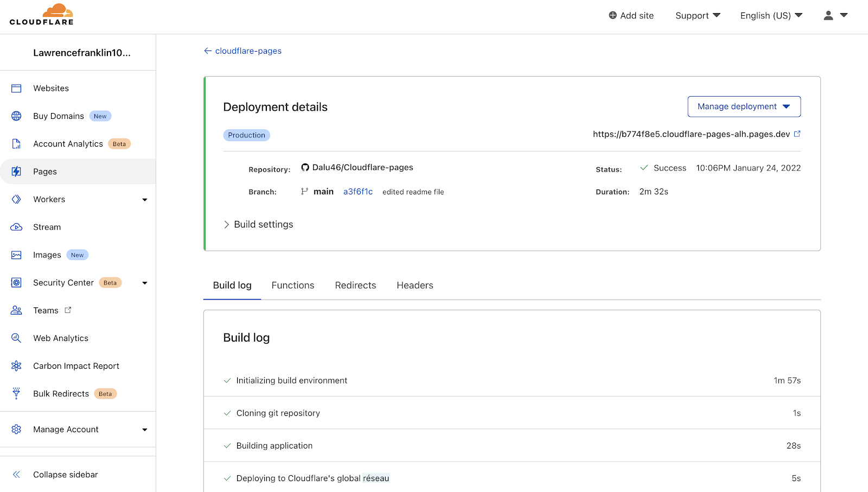Screen dimensions: 868x492
Task: Click the Manage Account gear icon
Action: [x=16, y=430]
